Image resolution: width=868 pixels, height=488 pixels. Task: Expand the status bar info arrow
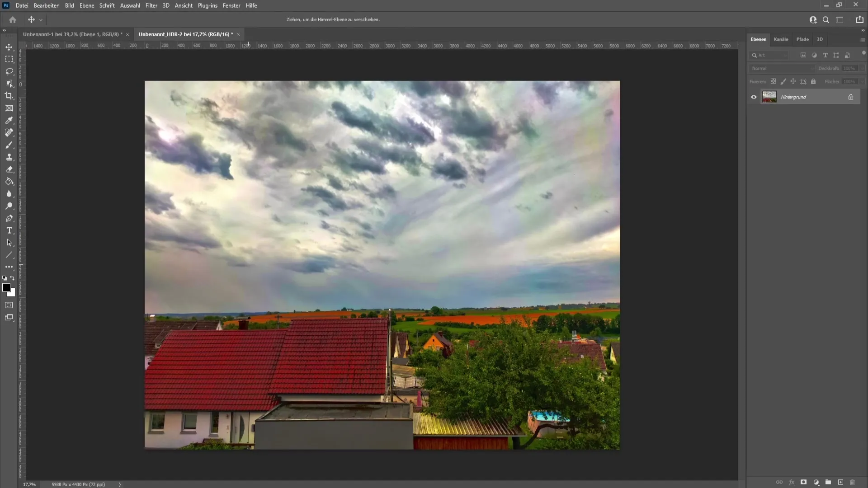(x=120, y=484)
